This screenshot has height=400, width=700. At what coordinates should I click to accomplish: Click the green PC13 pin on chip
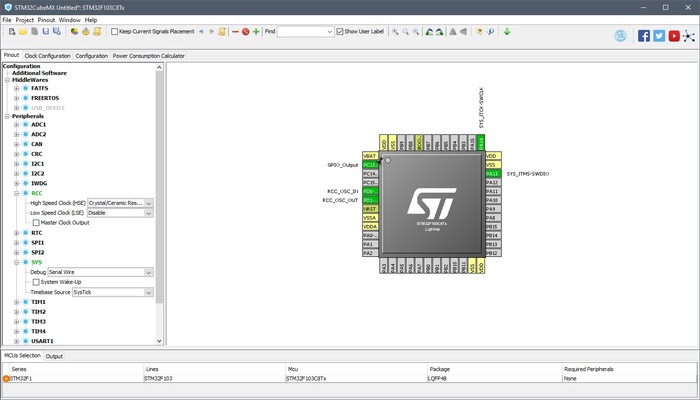370,165
